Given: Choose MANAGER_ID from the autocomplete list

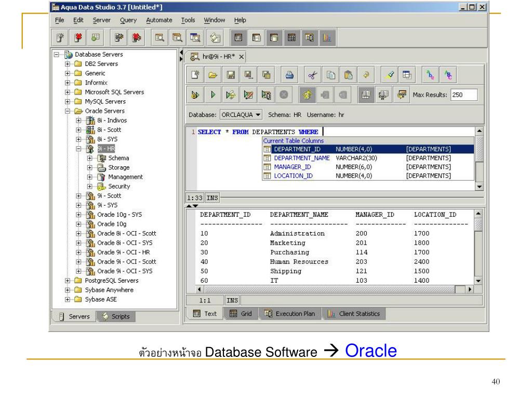Looking at the screenshot, I should [368, 167].
